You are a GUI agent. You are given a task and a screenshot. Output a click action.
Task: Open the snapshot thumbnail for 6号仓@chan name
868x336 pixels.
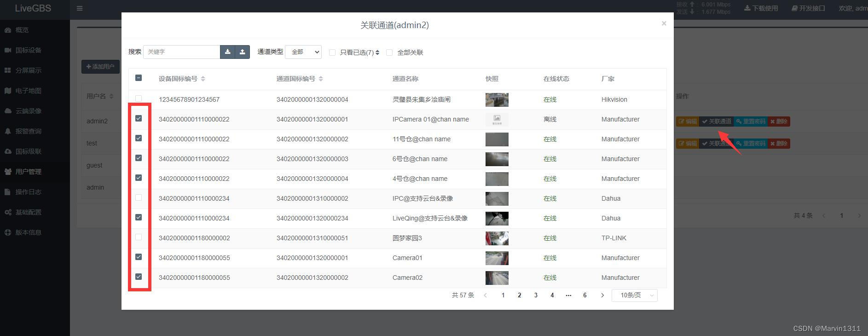[x=497, y=159]
